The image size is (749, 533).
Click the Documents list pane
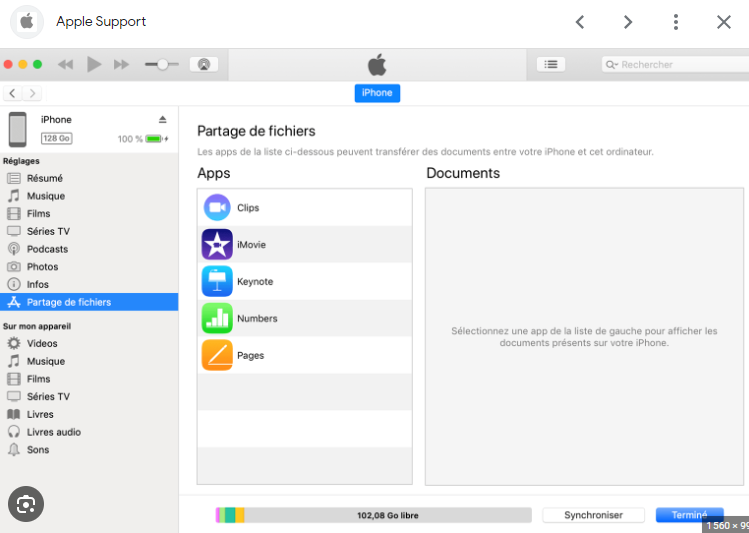[x=584, y=336]
